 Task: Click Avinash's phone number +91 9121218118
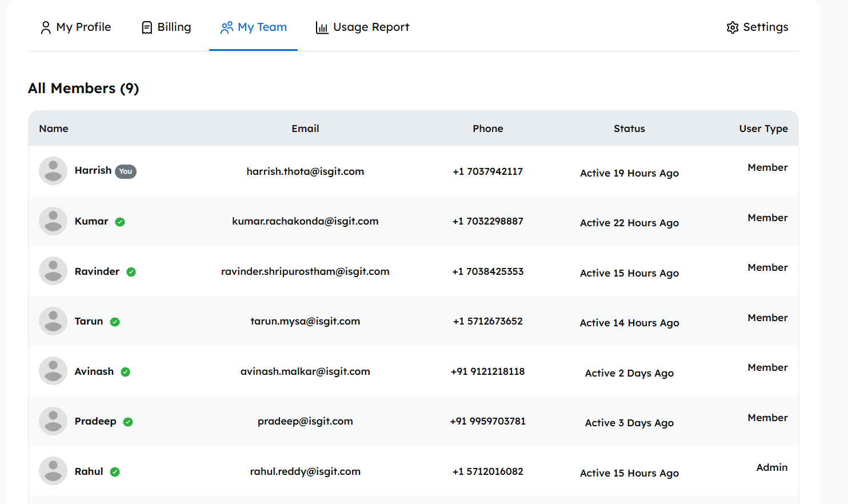(x=487, y=371)
